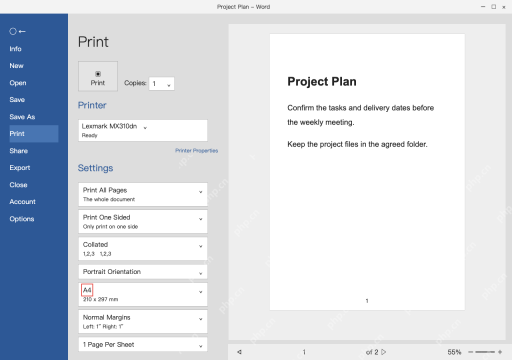Click the 'of 2' page count text
Screen dimensions: 512x360
(372, 352)
